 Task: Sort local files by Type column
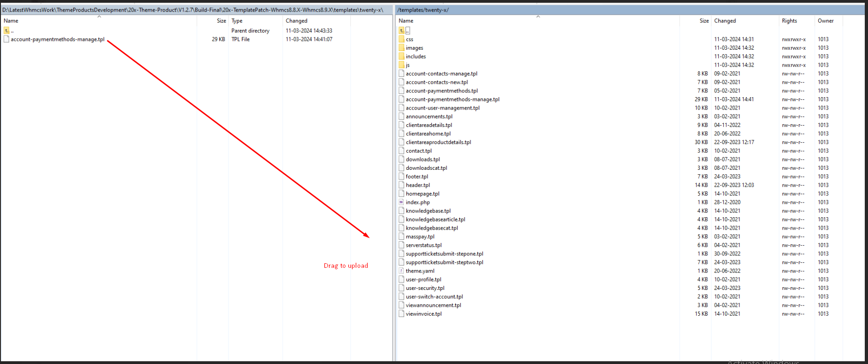[x=237, y=21]
